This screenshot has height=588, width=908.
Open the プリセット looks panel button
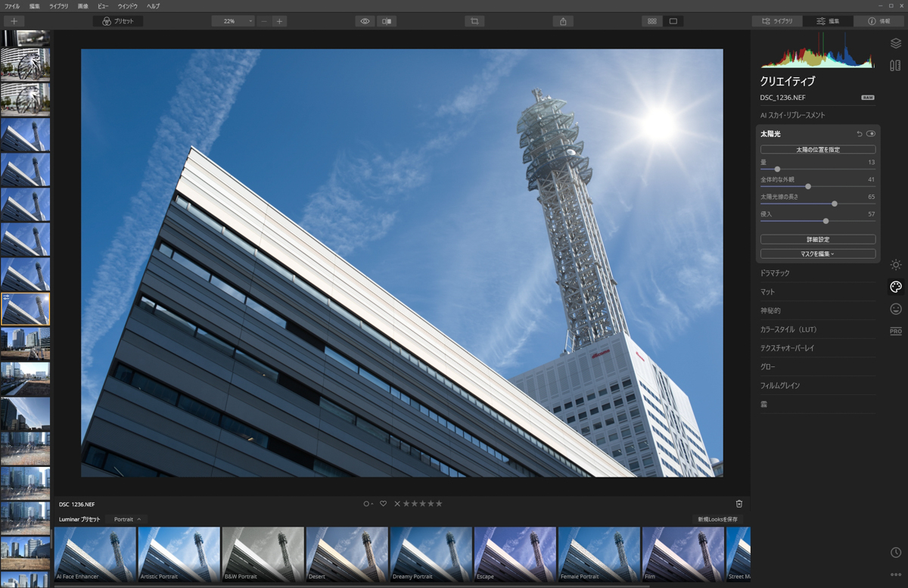(117, 21)
